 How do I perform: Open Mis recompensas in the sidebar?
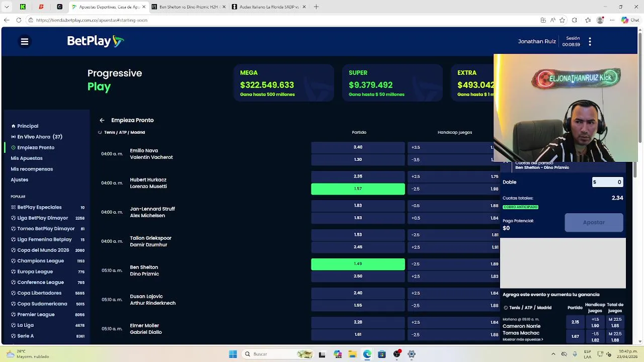tap(32, 169)
